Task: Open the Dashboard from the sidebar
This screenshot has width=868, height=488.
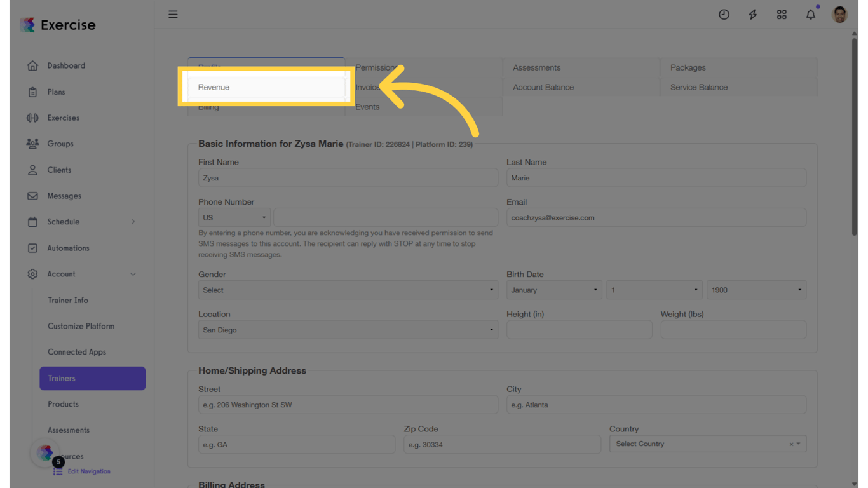Action: [x=65, y=65]
